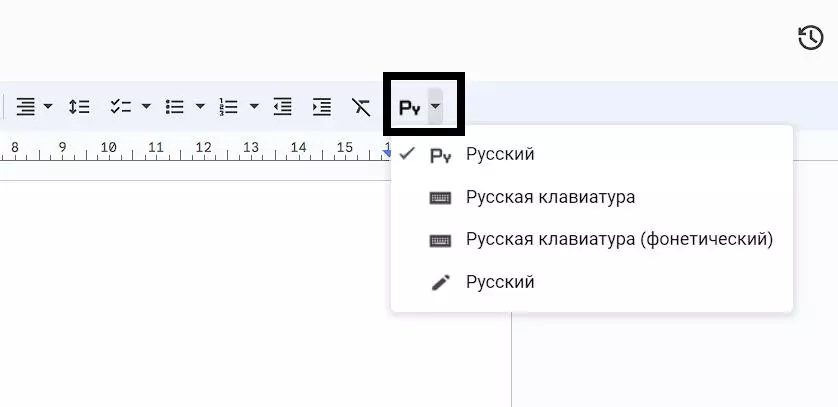Clear formatting with the crossed-out T icon
The image size is (838, 407).
coord(360,106)
